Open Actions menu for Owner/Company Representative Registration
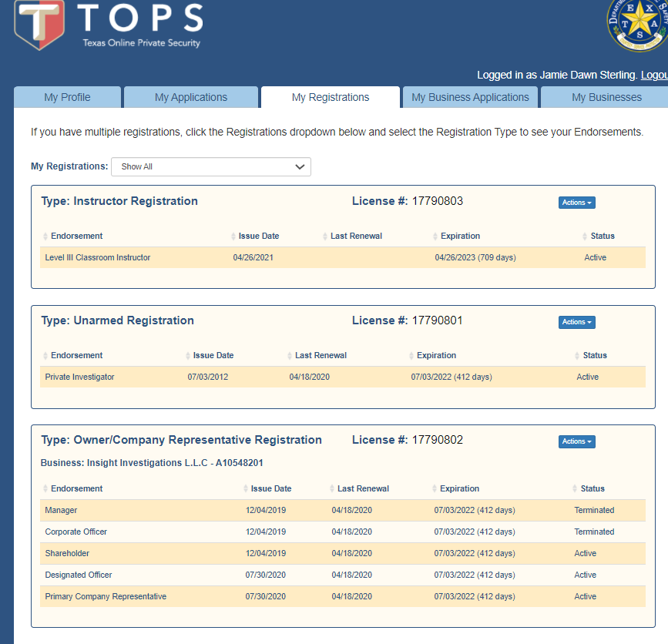This screenshot has height=644, width=668. 576,441
